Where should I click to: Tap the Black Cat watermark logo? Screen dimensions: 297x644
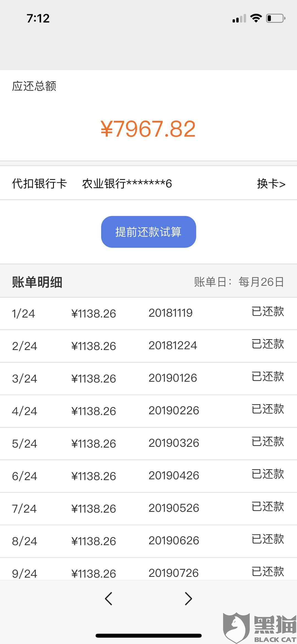pos(259,628)
